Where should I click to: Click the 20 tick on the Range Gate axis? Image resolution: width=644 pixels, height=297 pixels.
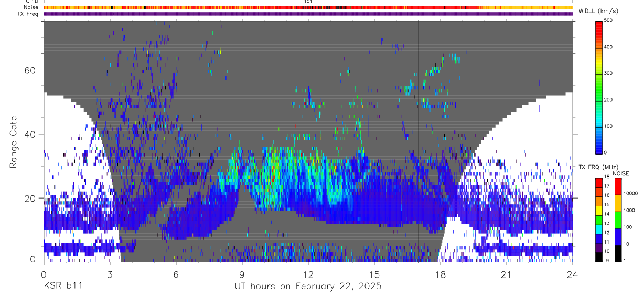tap(29, 198)
